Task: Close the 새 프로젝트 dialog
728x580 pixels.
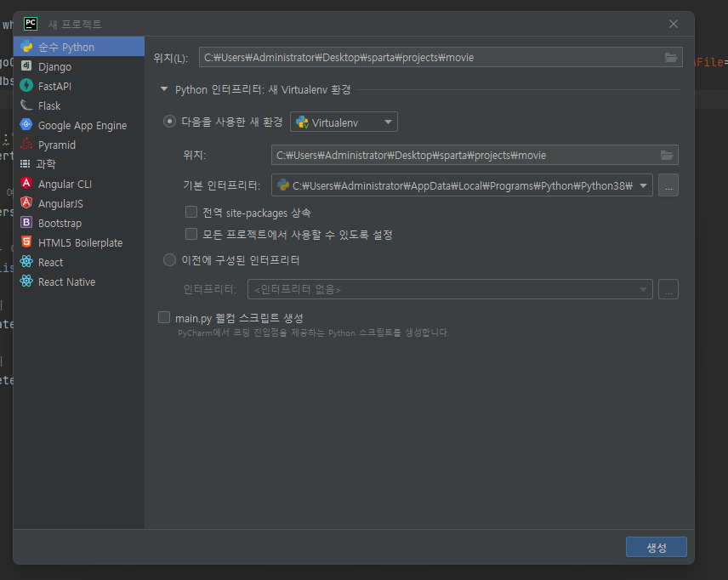Action: pyautogui.click(x=674, y=24)
